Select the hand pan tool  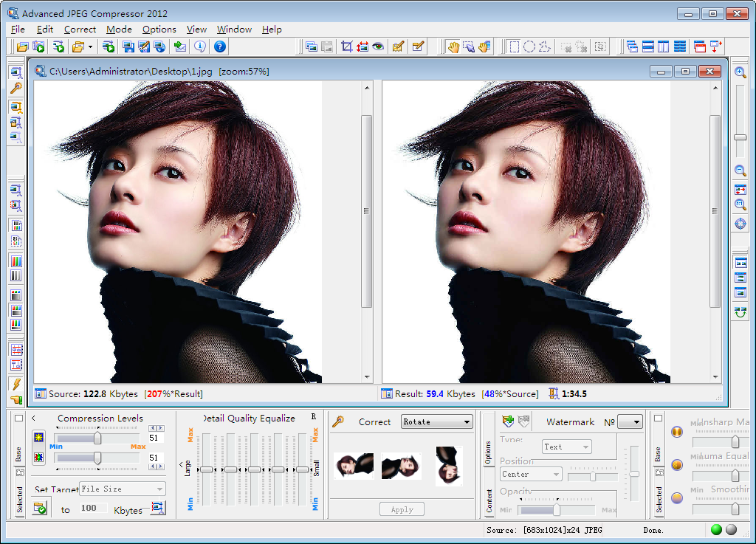pos(453,47)
